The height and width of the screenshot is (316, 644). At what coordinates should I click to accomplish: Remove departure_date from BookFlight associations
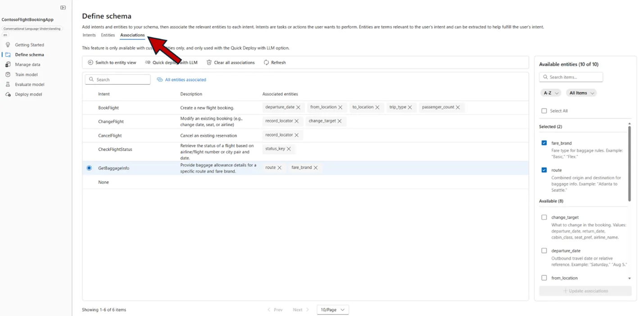coord(298,107)
